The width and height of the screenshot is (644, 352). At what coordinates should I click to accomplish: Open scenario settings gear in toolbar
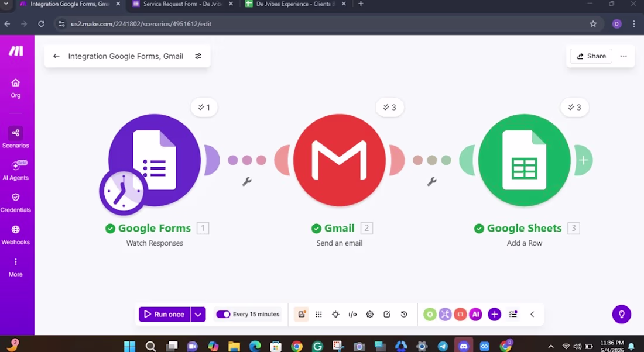click(369, 314)
